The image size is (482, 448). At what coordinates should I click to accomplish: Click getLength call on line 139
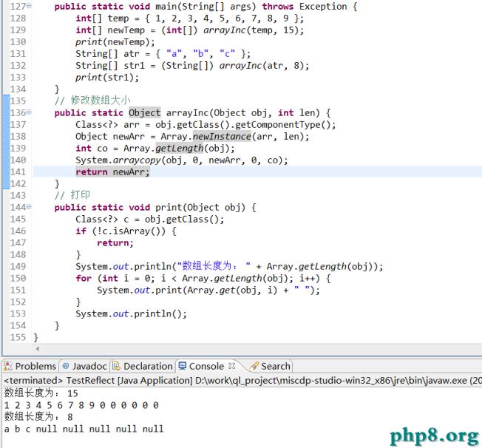coord(179,148)
